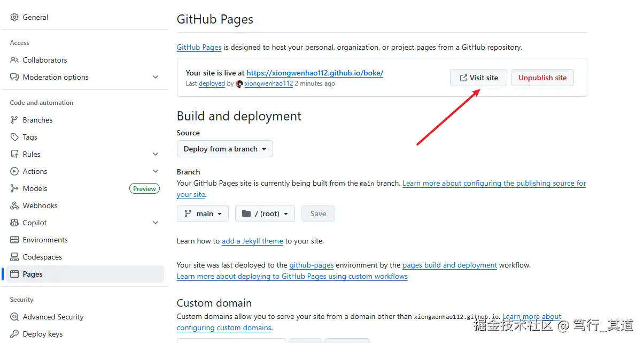Image resolution: width=644 pixels, height=343 pixels.
Task: Click the Collaborators people icon
Action: pyautogui.click(x=14, y=60)
